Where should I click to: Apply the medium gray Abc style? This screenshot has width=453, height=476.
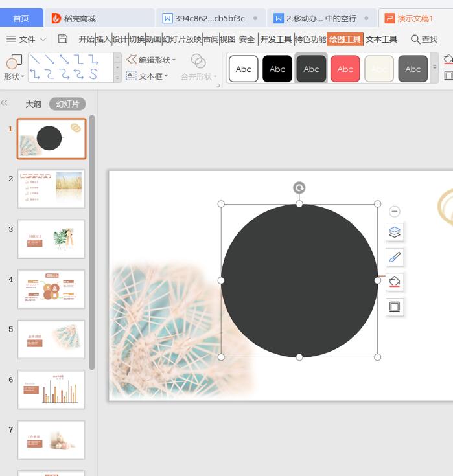click(x=413, y=69)
